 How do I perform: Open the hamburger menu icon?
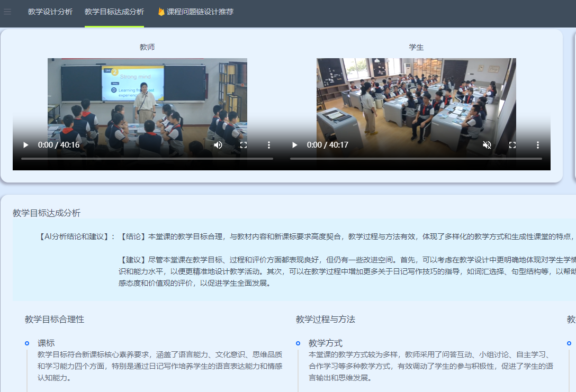[x=7, y=12]
